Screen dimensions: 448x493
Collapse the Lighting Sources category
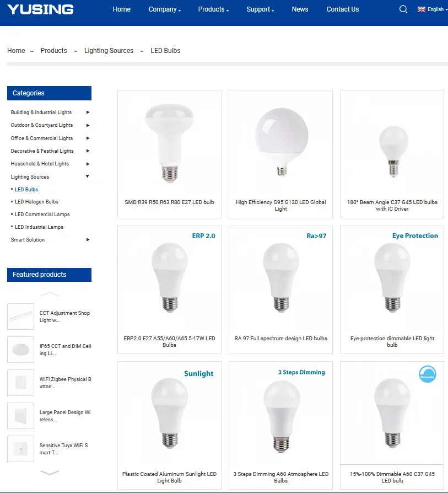pos(87,176)
